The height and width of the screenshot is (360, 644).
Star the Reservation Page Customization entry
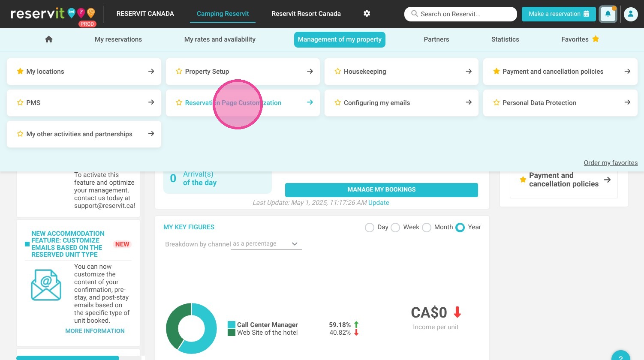(x=179, y=102)
